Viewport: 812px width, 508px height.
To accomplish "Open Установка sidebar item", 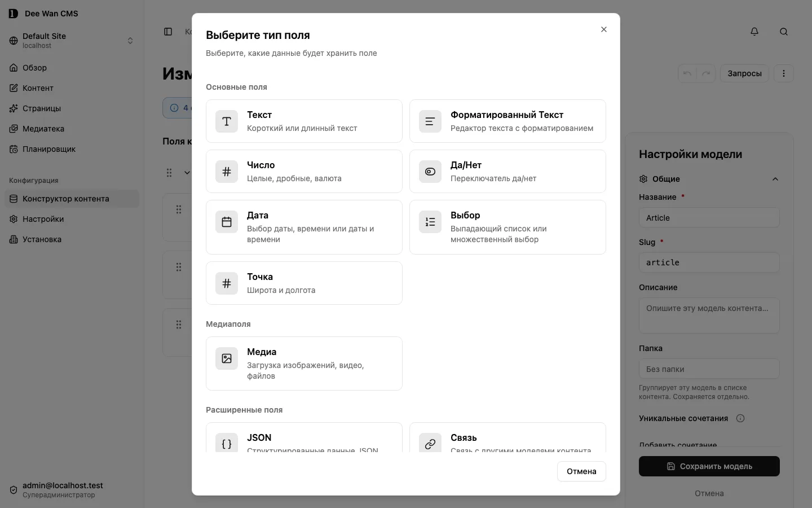I will 72,239.
